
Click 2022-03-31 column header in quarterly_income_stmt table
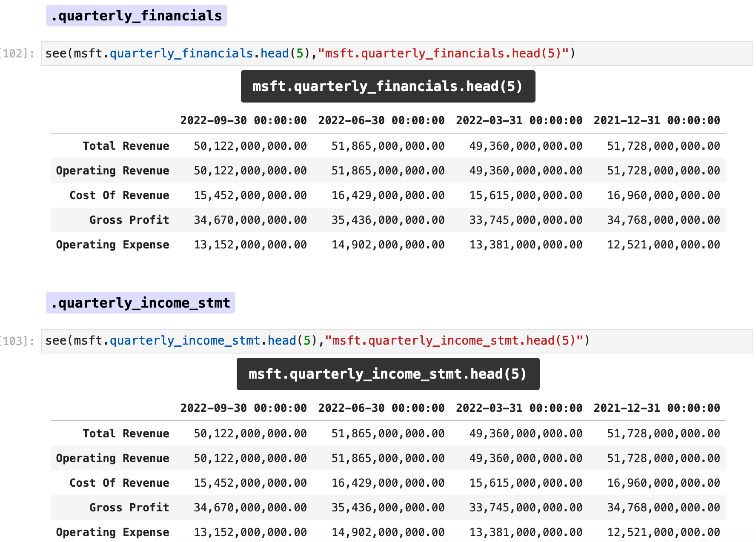tap(519, 408)
